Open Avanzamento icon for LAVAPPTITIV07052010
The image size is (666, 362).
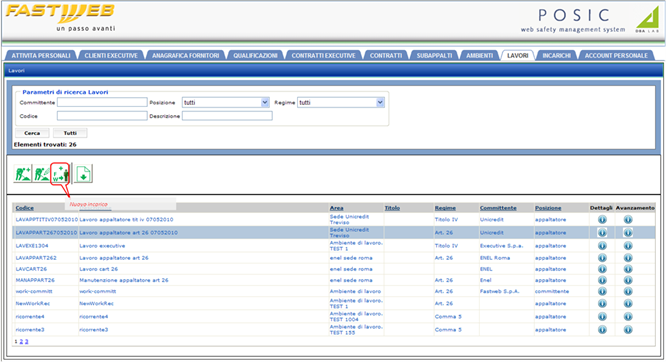[x=628, y=220]
